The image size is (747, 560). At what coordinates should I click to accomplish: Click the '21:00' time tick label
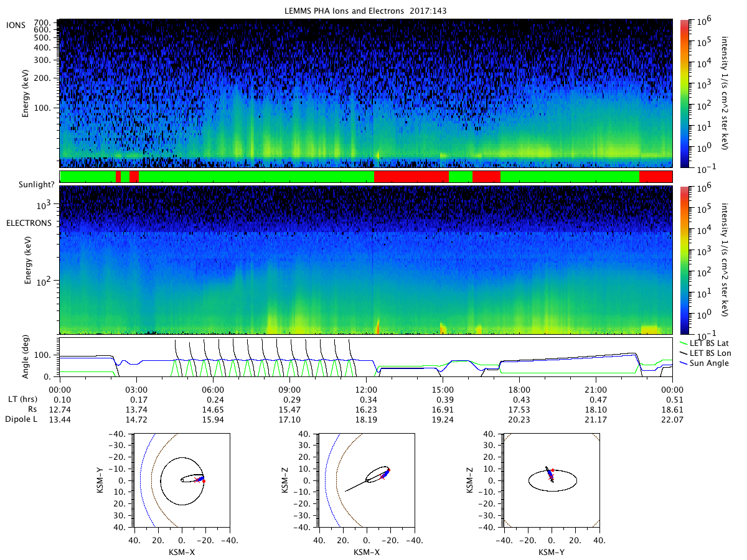pyautogui.click(x=596, y=390)
